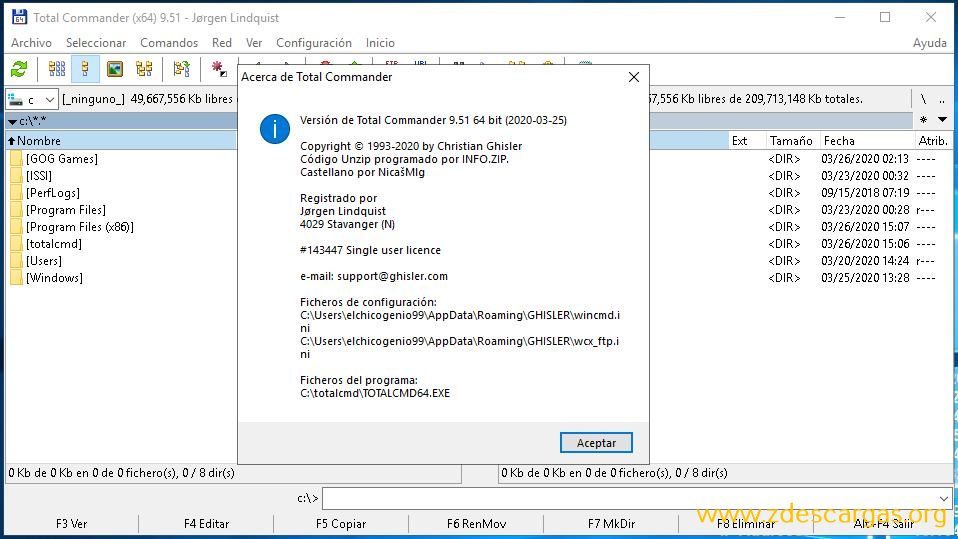Sort right panel by Fecha column
The height and width of the screenshot is (539, 958).
[x=866, y=141]
